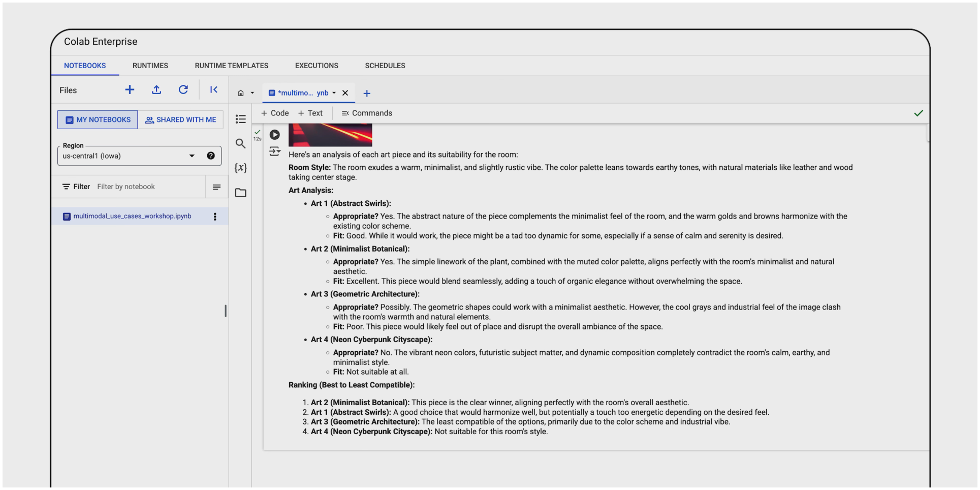Add a new Code cell
980x490 pixels.
pos(275,113)
